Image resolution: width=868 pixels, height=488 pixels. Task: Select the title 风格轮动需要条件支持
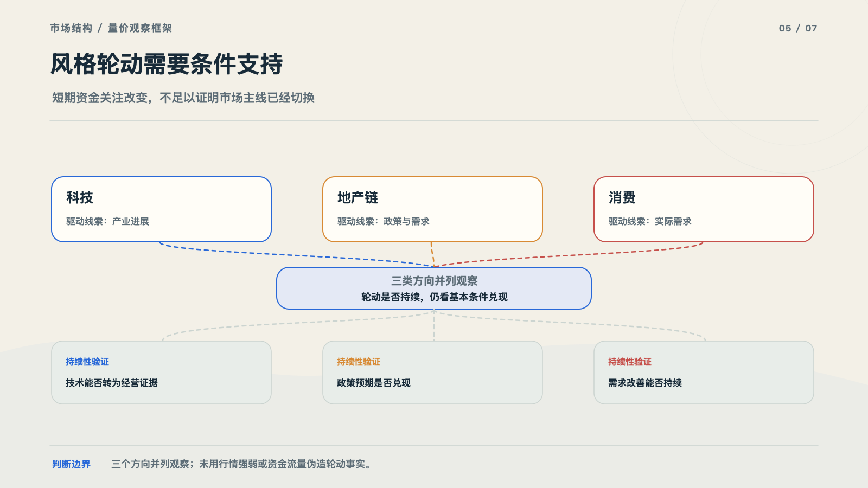[x=167, y=64]
